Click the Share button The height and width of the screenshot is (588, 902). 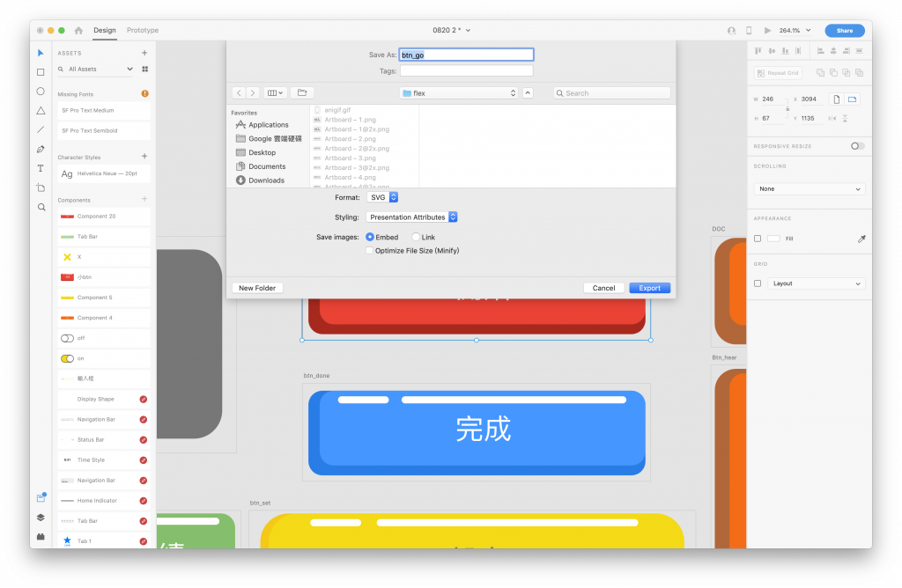point(845,31)
